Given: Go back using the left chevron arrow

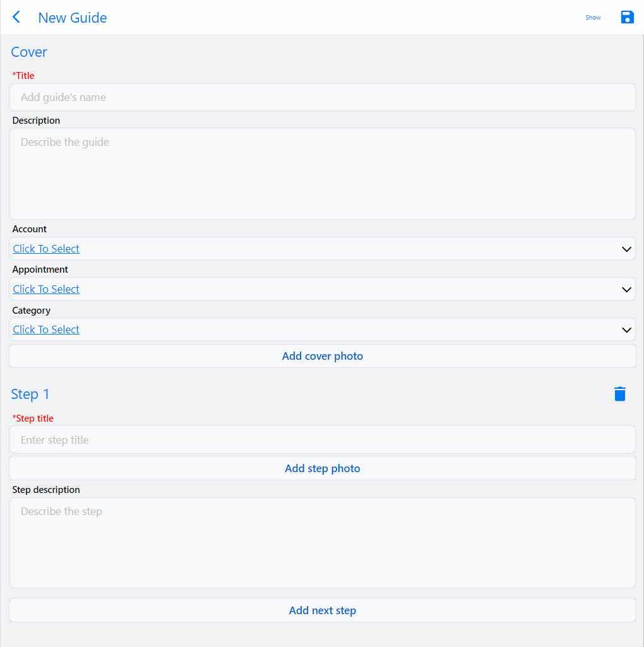Looking at the screenshot, I should [16, 17].
